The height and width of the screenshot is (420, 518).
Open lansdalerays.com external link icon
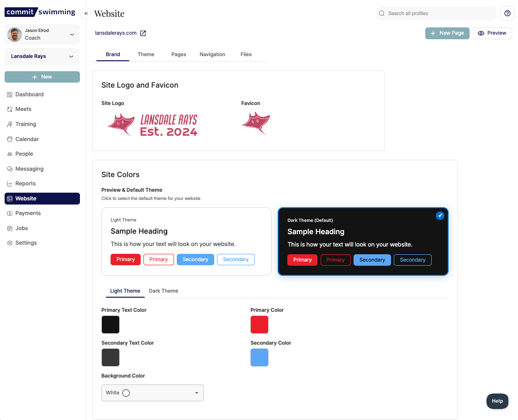click(x=143, y=33)
